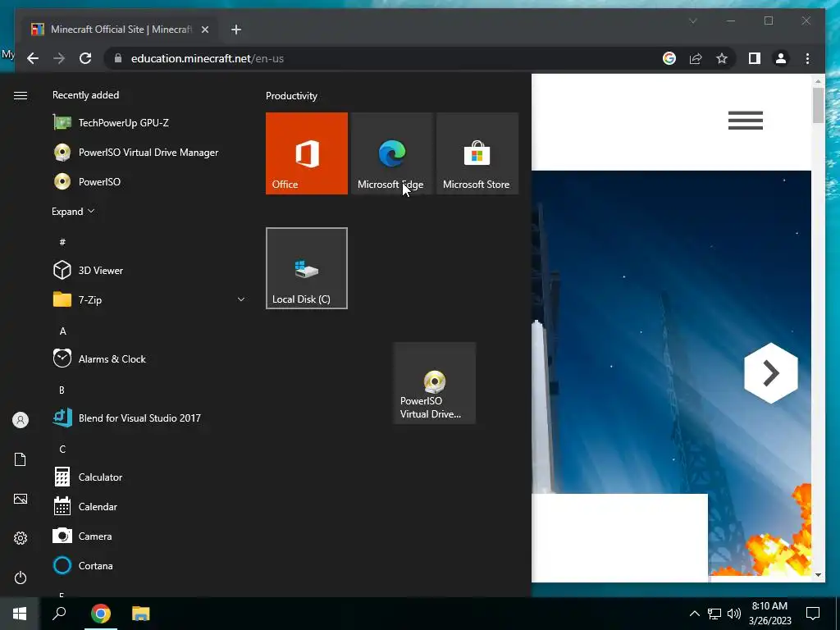Click the Office tile
840x630 pixels.
coord(307,153)
